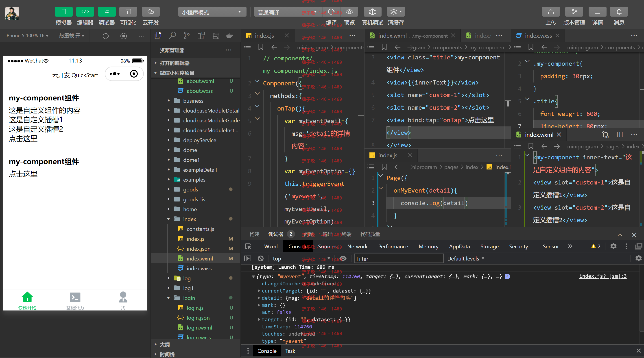The width and height of the screenshot is (644, 358).
Task: Open the extensions blocks icon
Action: (x=201, y=36)
